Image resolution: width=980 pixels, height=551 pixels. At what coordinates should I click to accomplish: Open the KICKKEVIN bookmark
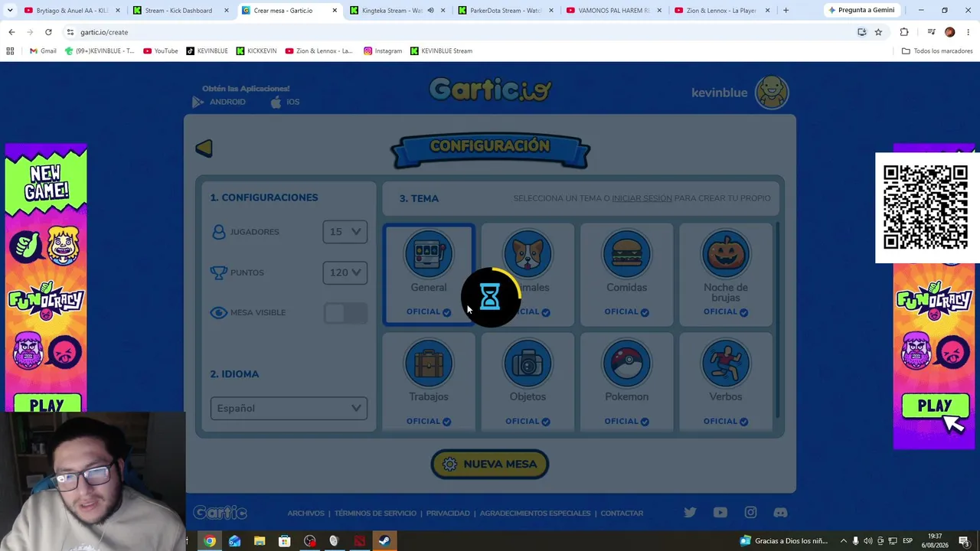(256, 51)
